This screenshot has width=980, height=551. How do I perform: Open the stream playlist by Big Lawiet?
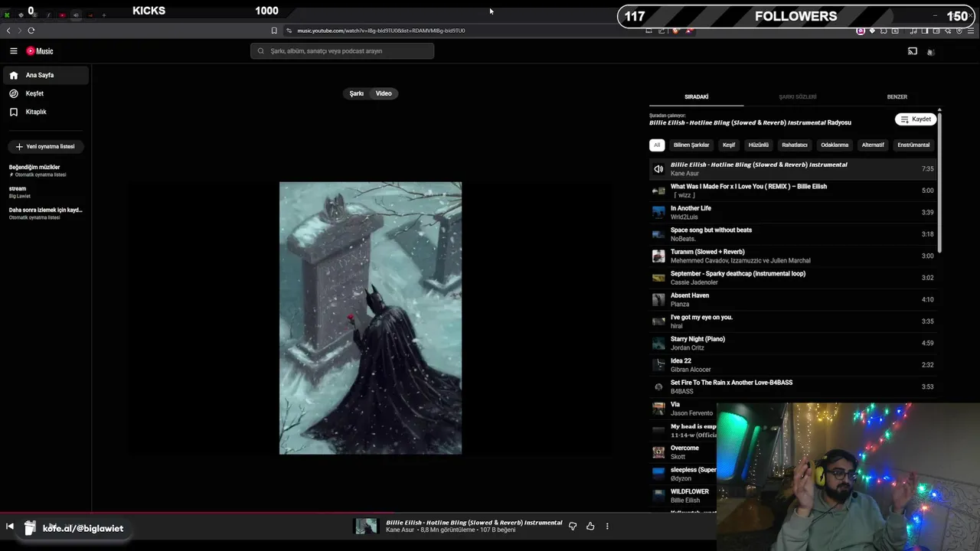click(46, 192)
